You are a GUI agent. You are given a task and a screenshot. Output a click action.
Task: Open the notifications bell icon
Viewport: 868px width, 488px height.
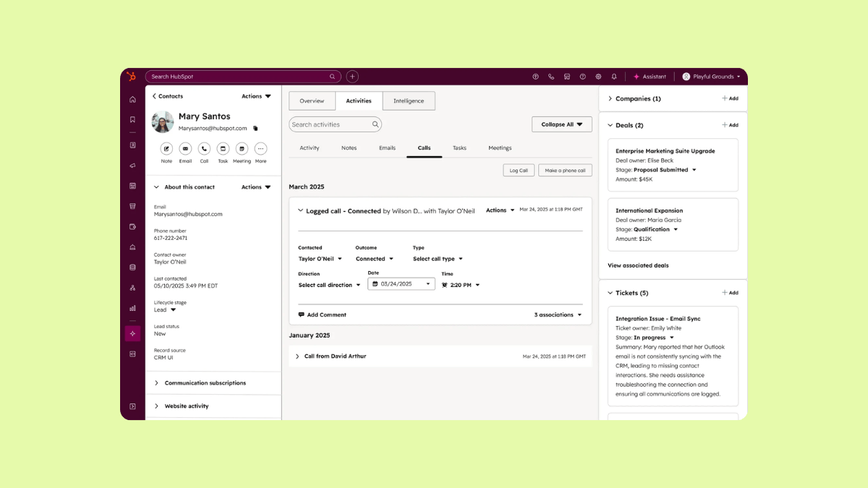click(614, 77)
